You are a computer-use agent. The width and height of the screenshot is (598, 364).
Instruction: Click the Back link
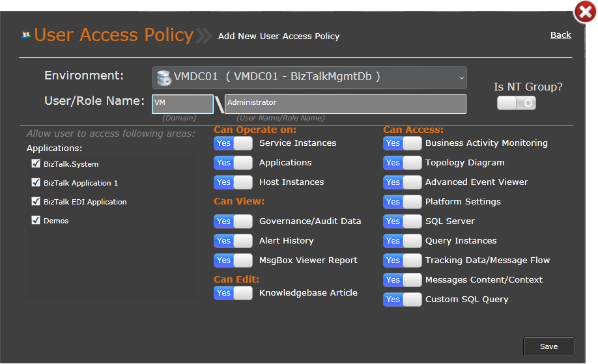tap(560, 35)
